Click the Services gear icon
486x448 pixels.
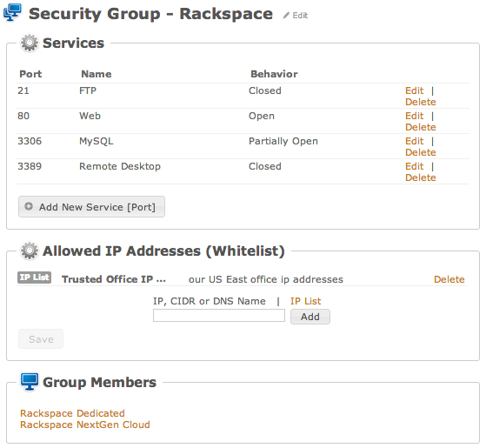30,43
